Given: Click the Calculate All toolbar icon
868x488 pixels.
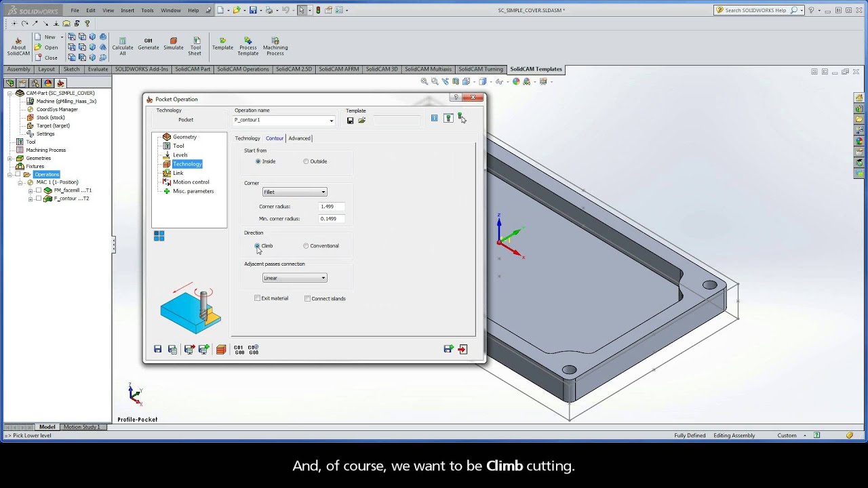Looking at the screenshot, I should [123, 46].
